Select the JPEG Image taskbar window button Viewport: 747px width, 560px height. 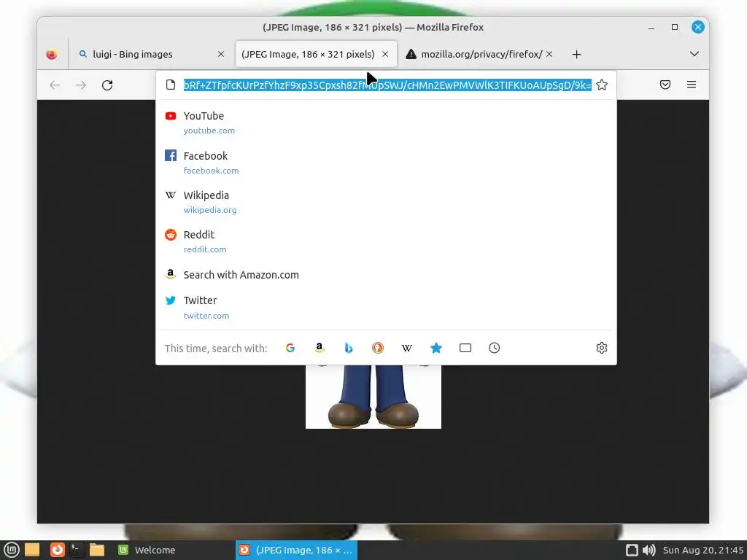click(296, 550)
